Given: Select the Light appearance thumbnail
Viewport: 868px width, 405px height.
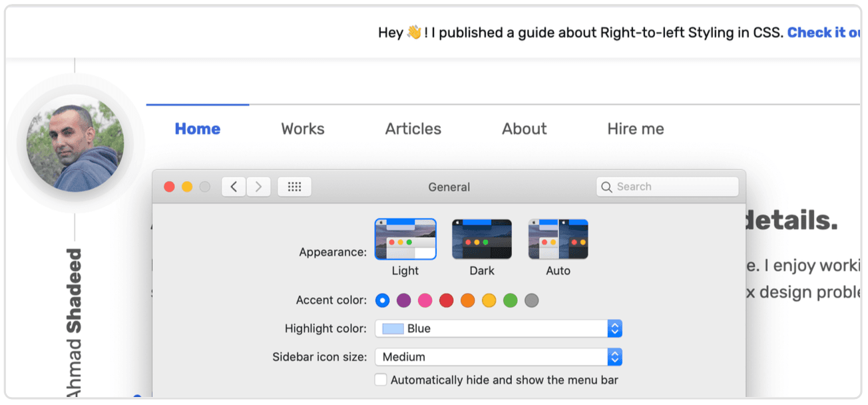Looking at the screenshot, I should pos(405,239).
